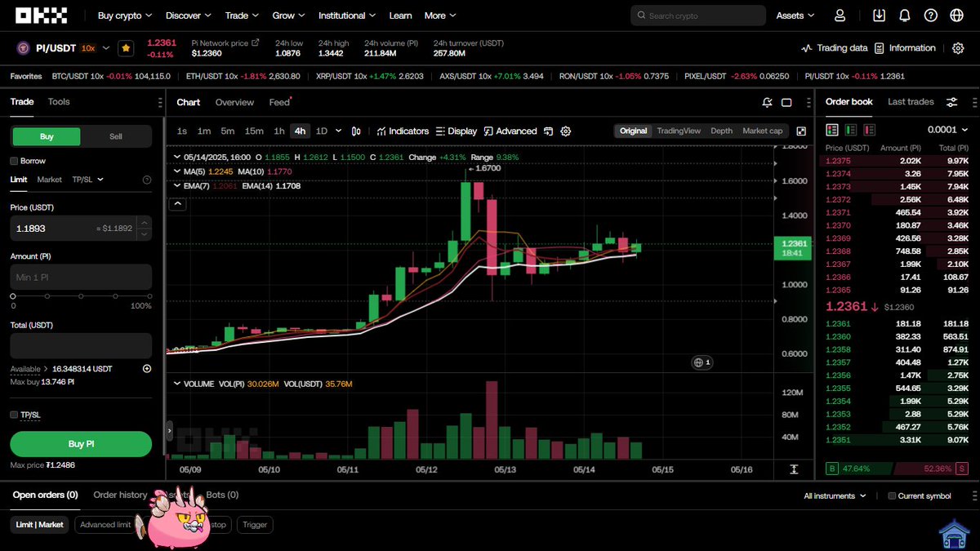The image size is (980, 551).
Task: Switch chart mode to Depth
Action: pyautogui.click(x=721, y=131)
